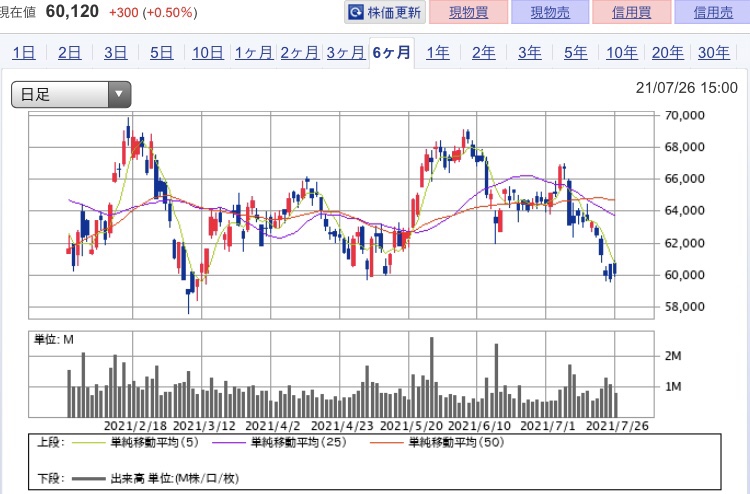Click the +300 (+0.50%) change value
Screen dimensions: 750x494
coord(153,12)
